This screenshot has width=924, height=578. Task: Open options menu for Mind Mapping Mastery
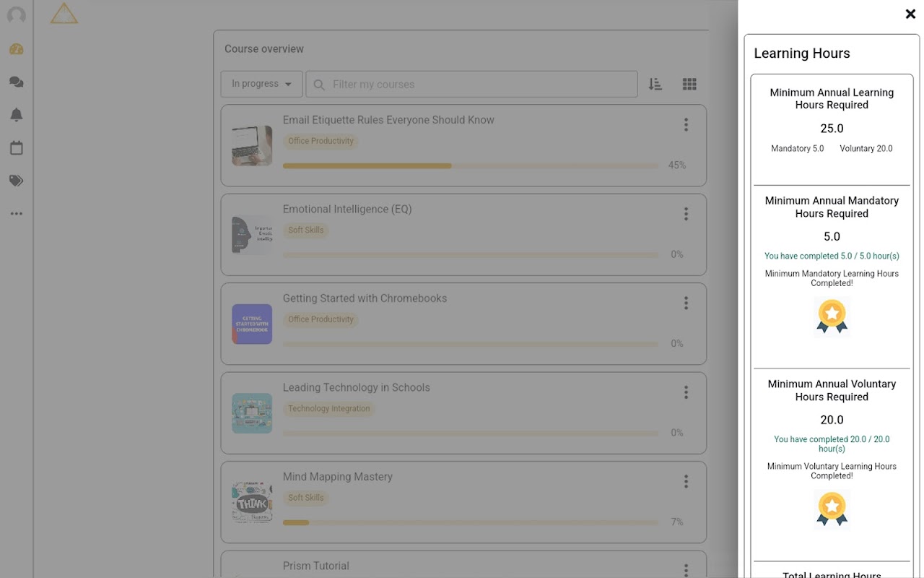click(x=686, y=481)
